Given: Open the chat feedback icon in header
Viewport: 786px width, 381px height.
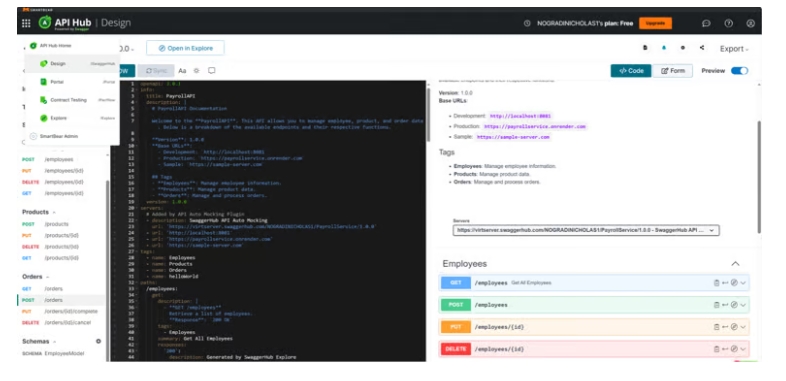Looking at the screenshot, I should (x=706, y=23).
